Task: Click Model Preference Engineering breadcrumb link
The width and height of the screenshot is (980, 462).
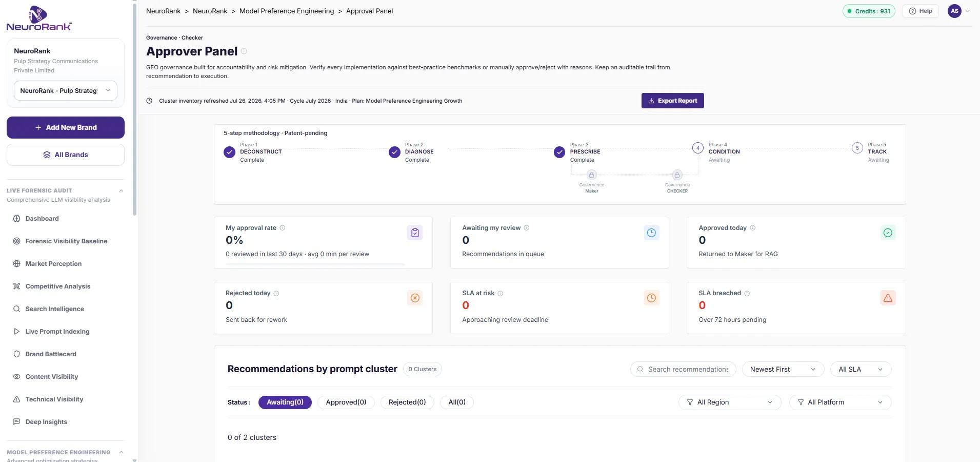Action: tap(287, 11)
